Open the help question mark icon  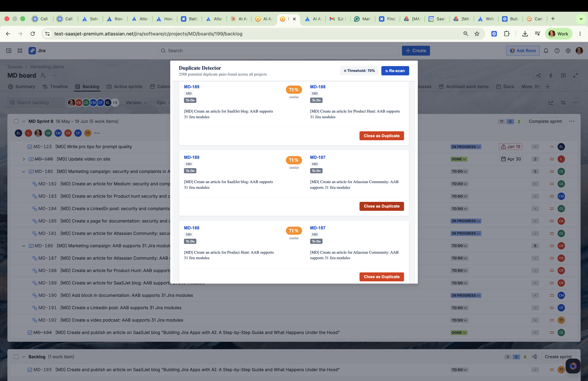557,51
